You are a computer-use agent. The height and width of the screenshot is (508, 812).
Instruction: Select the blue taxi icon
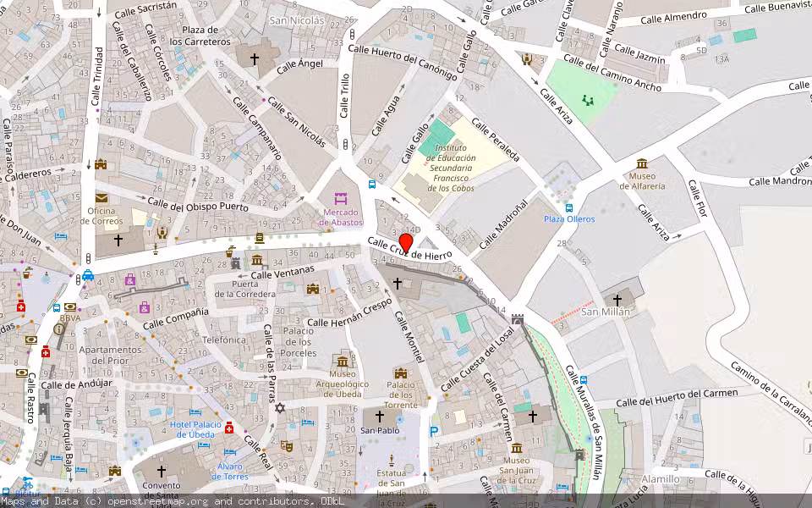coord(88,274)
